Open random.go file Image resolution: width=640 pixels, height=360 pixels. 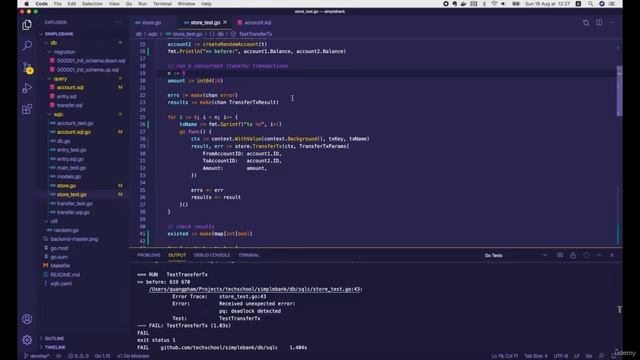pos(66,230)
